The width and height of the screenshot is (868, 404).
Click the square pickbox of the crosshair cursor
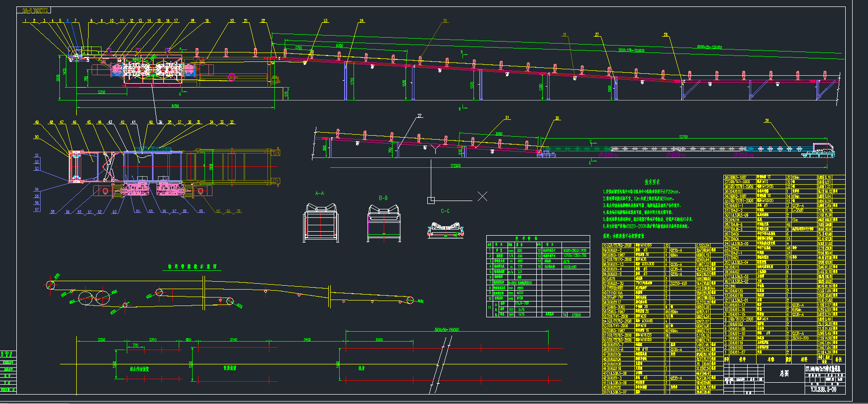[431, 200]
